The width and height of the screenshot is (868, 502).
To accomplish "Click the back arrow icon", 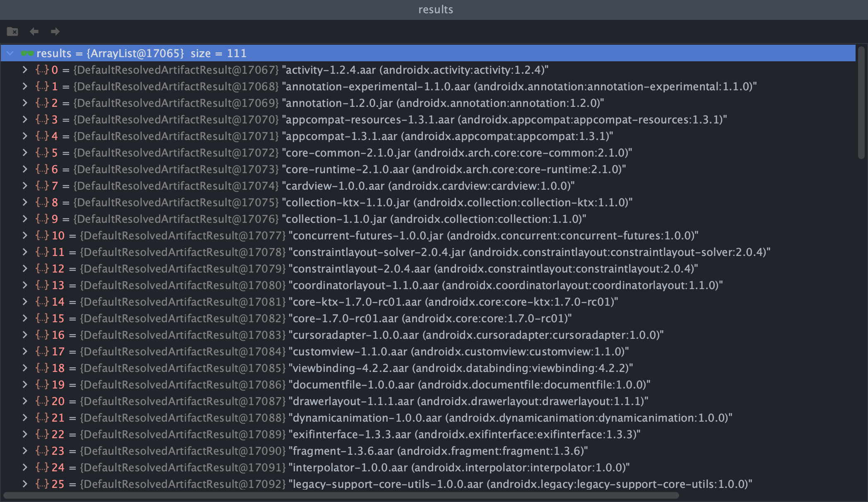I will tap(34, 31).
